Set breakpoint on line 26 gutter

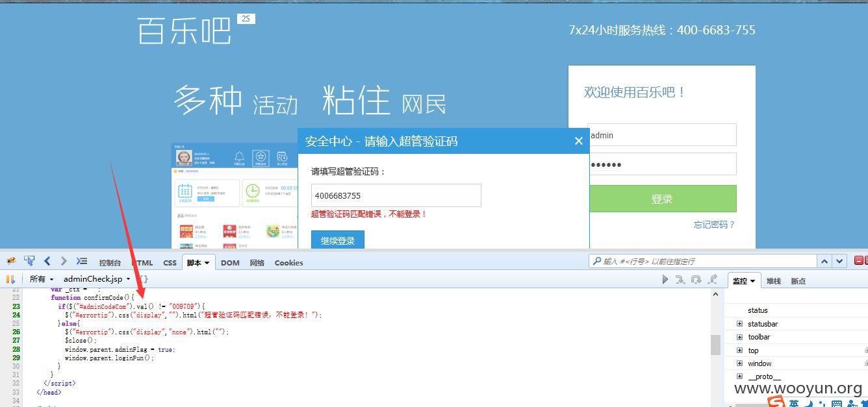(x=16, y=332)
